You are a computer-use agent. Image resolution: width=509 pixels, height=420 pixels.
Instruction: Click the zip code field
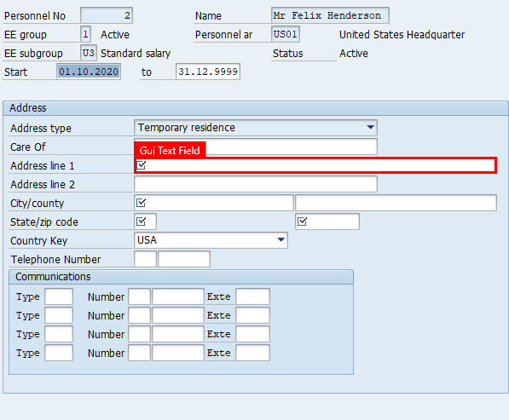327,222
